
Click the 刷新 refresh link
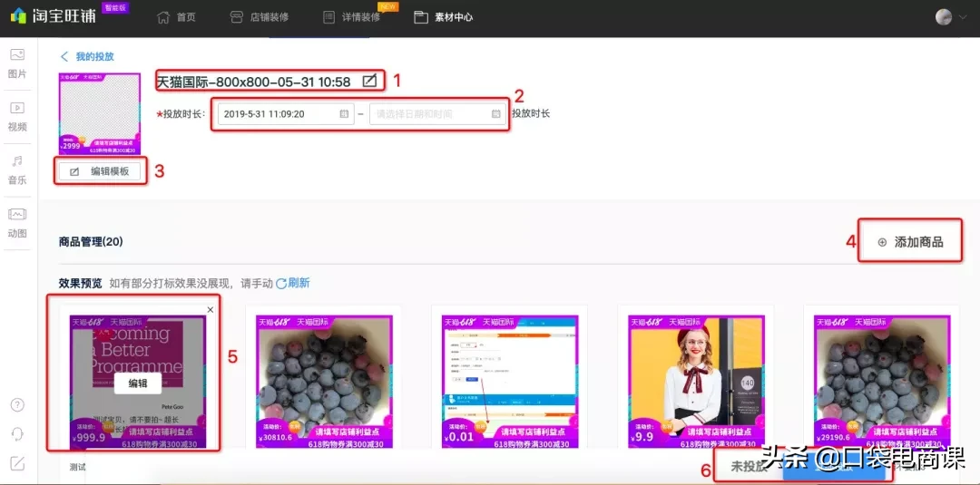coord(292,284)
